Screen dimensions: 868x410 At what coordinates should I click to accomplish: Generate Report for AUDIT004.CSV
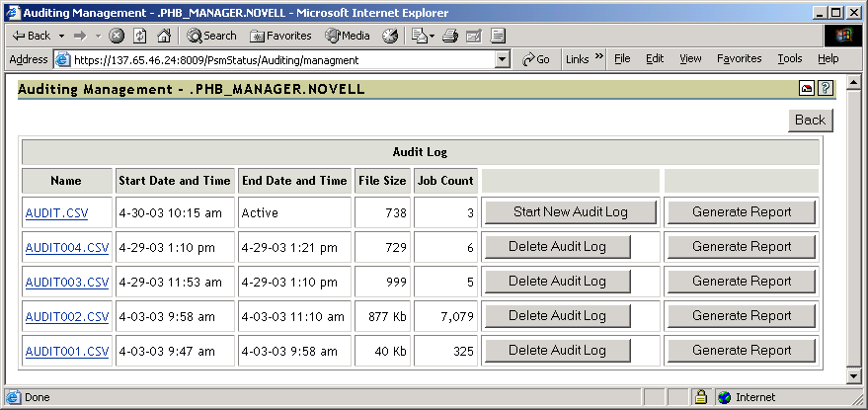click(x=742, y=246)
